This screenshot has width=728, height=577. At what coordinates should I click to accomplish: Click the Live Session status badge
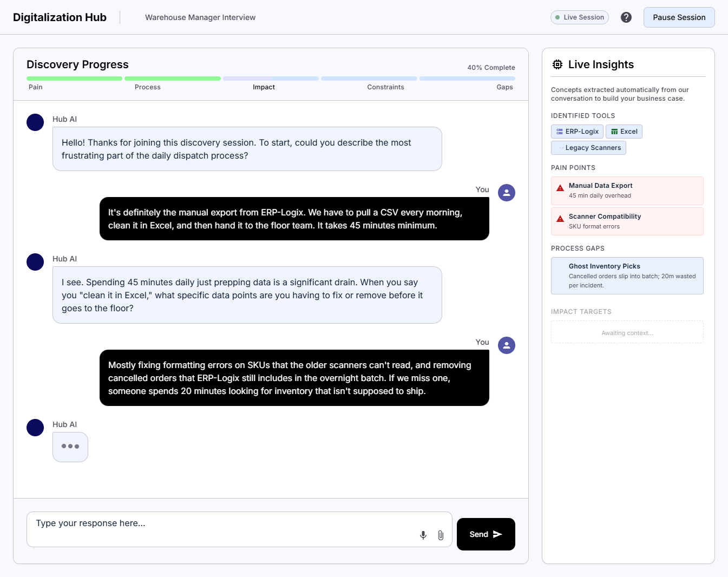point(580,17)
